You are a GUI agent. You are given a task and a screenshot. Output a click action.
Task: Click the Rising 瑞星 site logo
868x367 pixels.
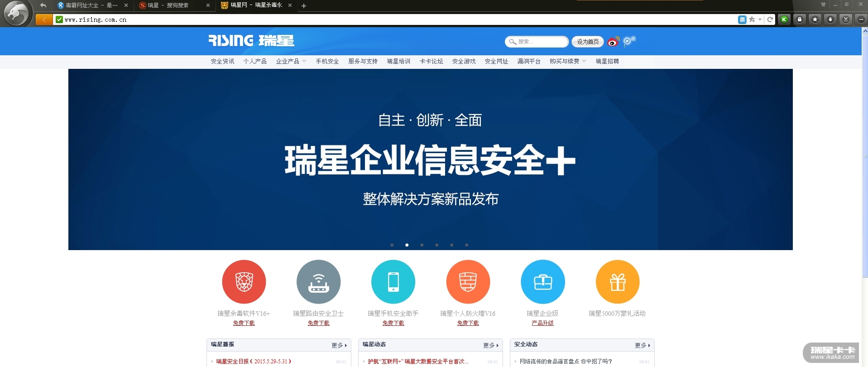click(x=251, y=41)
